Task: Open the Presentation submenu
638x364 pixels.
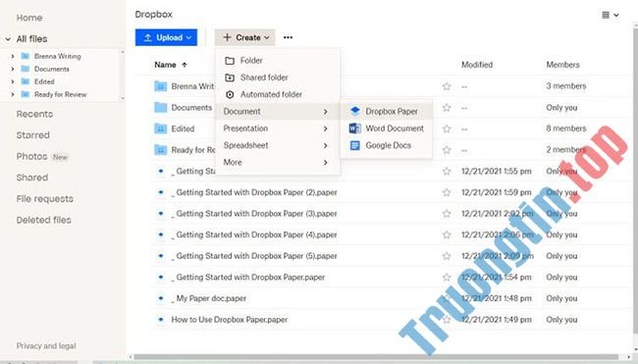Action: [x=278, y=129]
